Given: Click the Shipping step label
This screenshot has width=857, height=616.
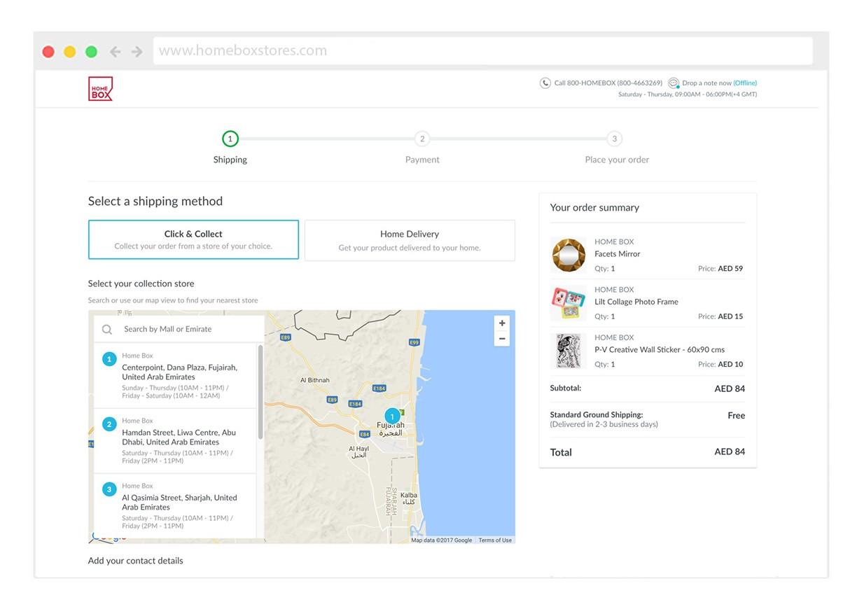Looking at the screenshot, I should [x=230, y=160].
